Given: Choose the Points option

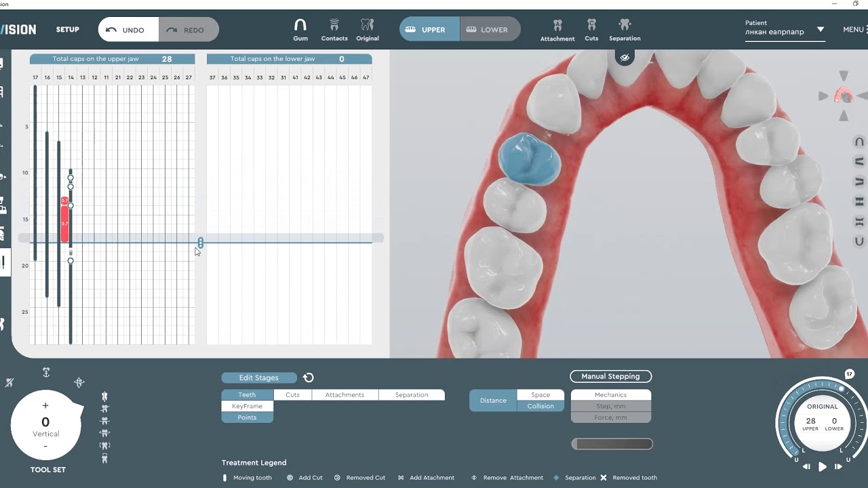Looking at the screenshot, I should pyautogui.click(x=248, y=418).
